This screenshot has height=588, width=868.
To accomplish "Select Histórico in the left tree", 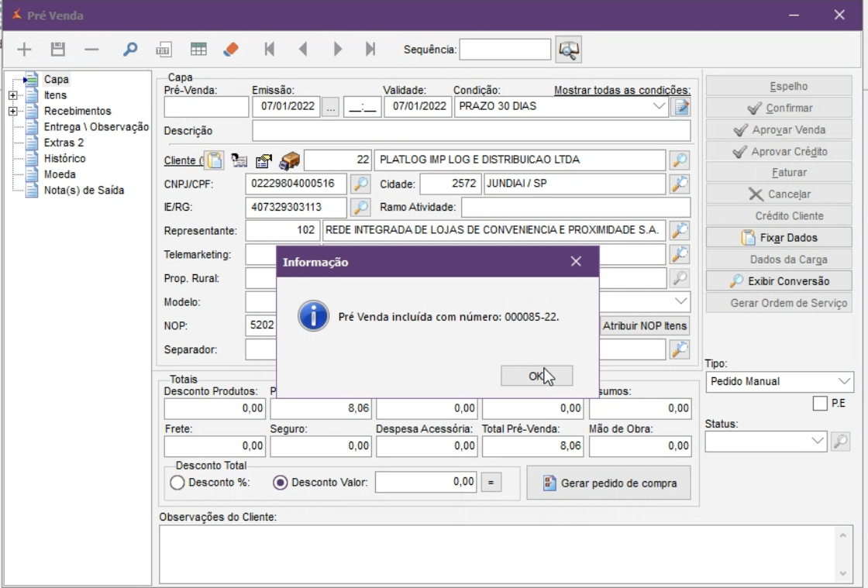I will [65, 159].
